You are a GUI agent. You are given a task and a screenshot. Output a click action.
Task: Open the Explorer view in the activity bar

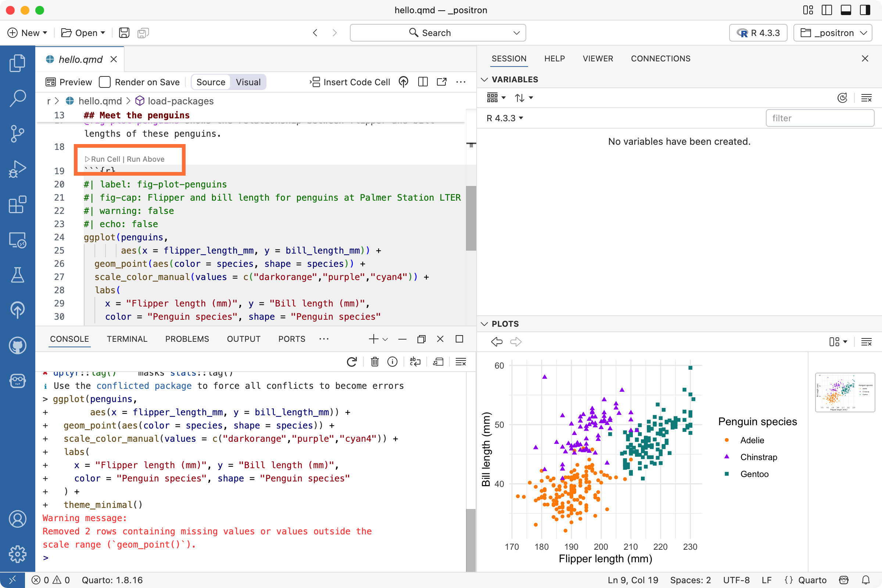pyautogui.click(x=17, y=62)
